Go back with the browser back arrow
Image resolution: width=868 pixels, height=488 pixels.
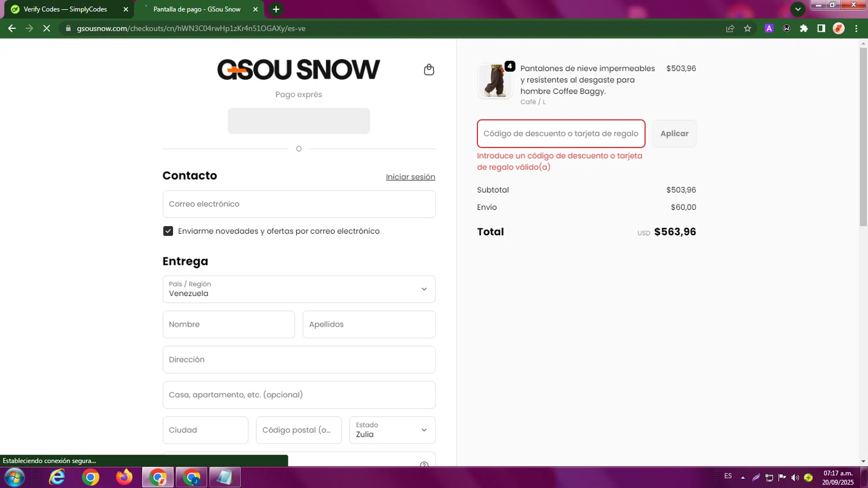pos(12,28)
